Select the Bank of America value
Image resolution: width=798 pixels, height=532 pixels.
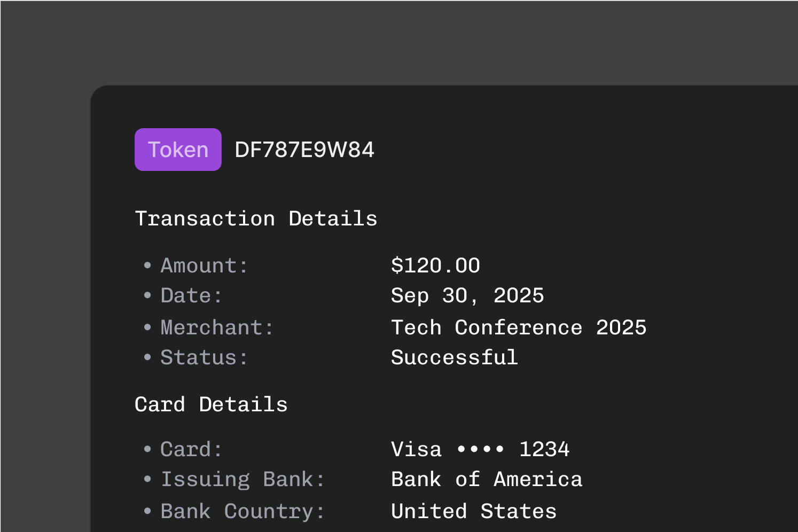487,480
